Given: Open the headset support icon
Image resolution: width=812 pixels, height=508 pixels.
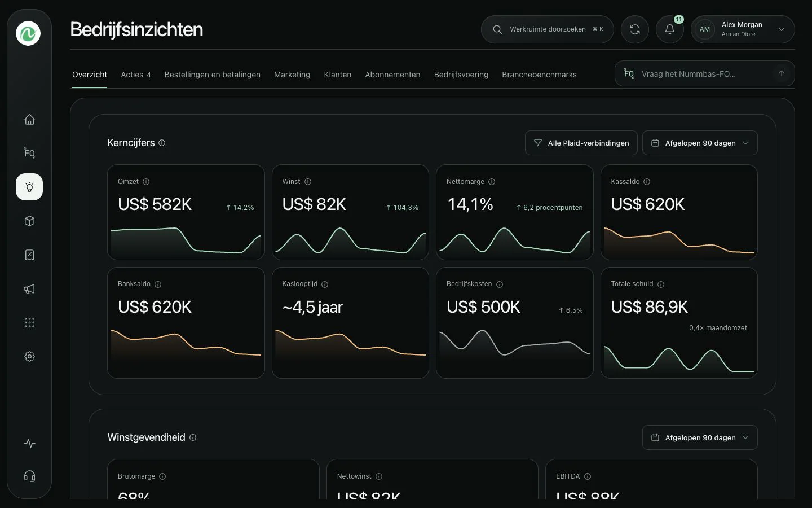Looking at the screenshot, I should coord(29,476).
